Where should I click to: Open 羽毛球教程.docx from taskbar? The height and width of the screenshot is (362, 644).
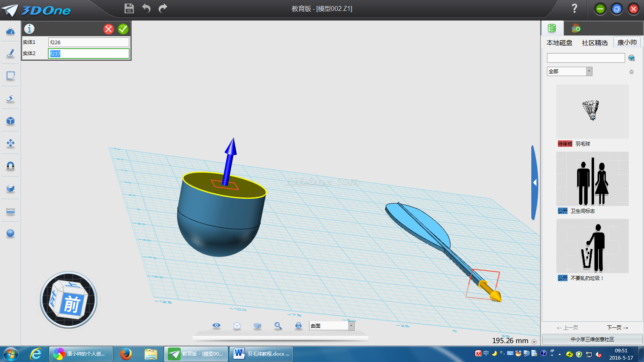(262, 354)
